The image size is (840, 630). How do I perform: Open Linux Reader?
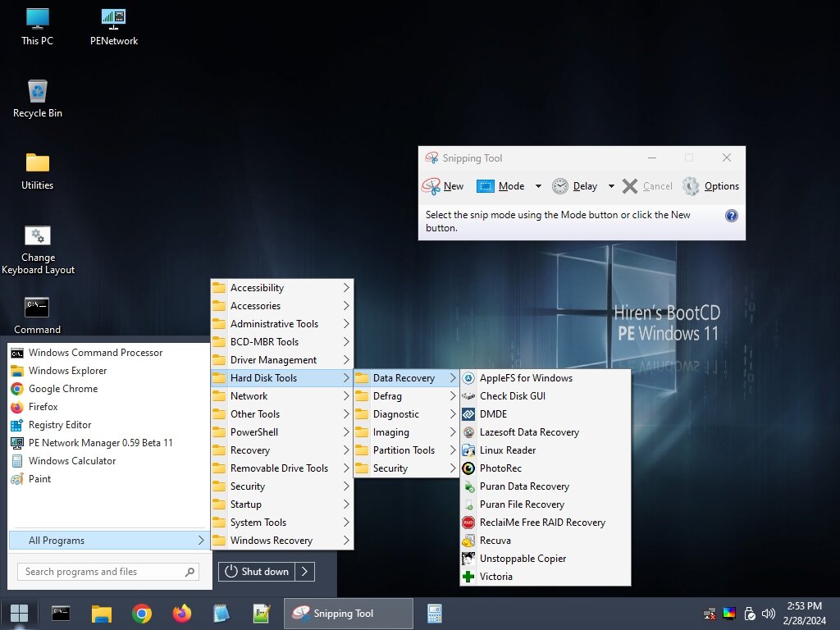coord(546,450)
